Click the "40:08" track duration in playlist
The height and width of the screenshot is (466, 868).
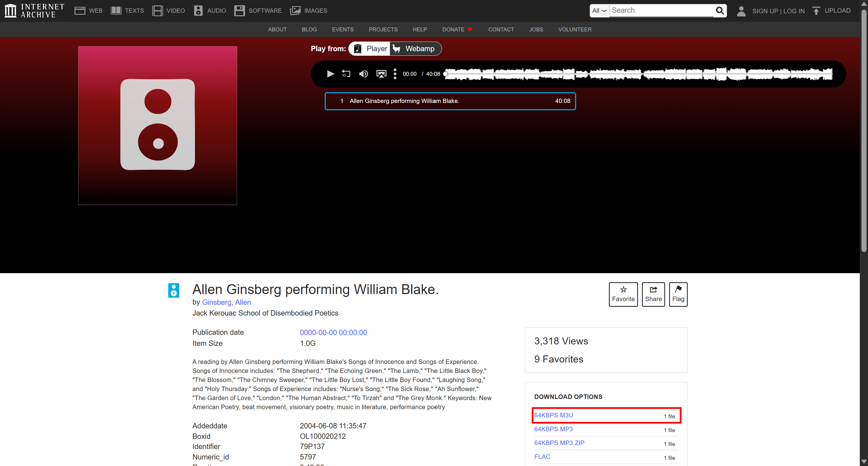pyautogui.click(x=562, y=101)
